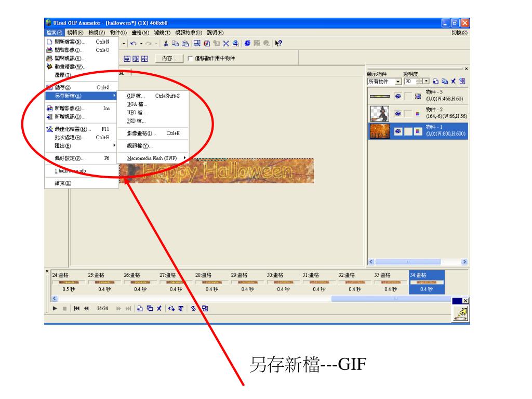Toggle lock box for object 5

[408, 96]
